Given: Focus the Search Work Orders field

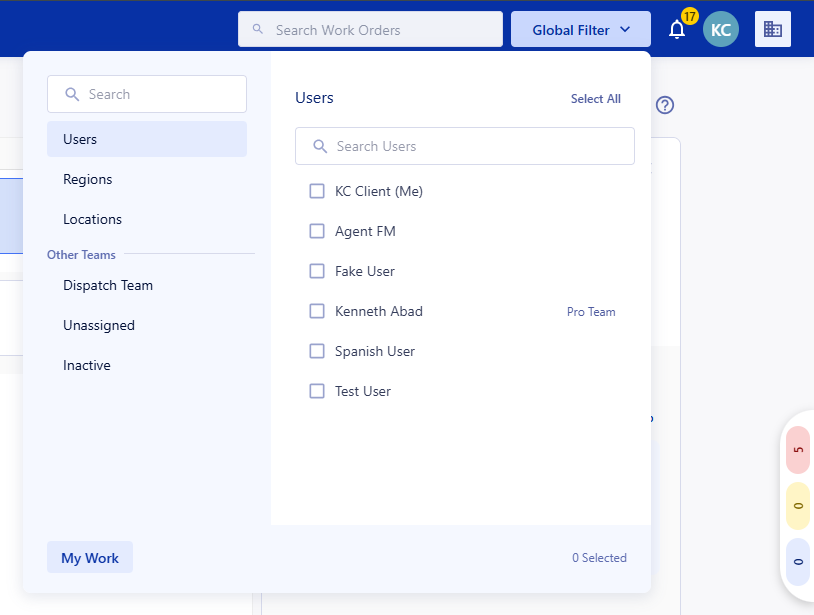Looking at the screenshot, I should (x=370, y=30).
